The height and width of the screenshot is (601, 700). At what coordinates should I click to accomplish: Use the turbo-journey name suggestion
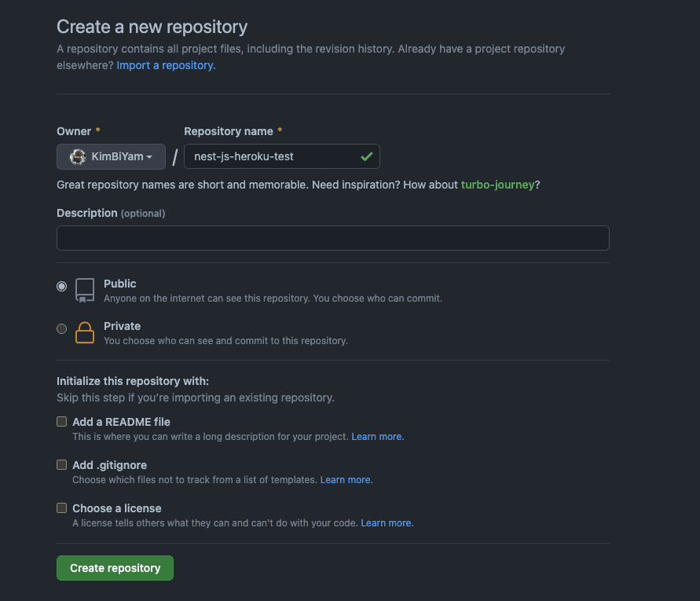pyautogui.click(x=497, y=185)
